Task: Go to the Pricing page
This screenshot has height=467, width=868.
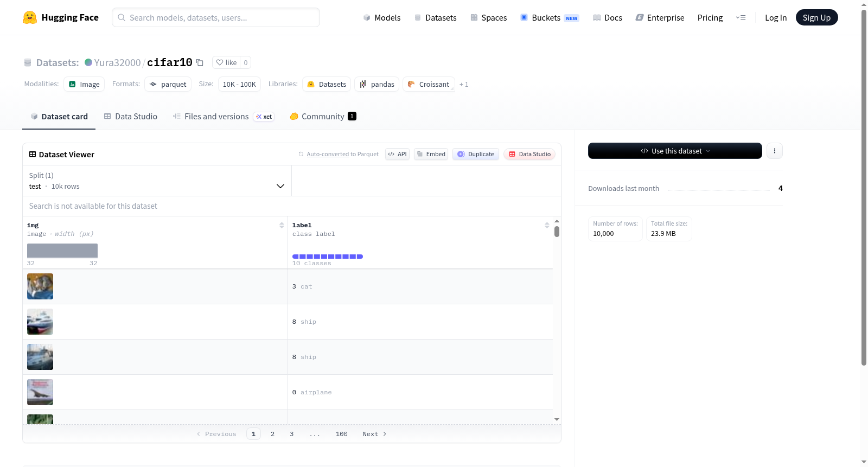Action: [x=710, y=17]
